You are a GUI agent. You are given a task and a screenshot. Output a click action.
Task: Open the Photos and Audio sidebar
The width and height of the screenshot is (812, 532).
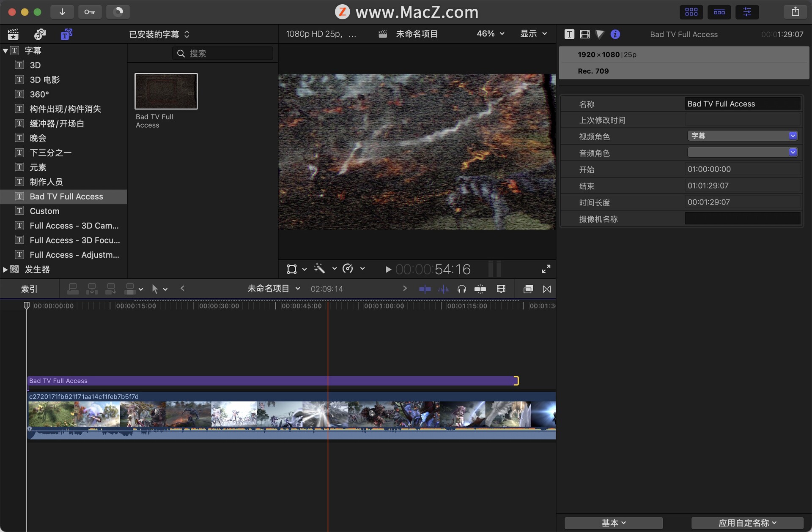pos(40,34)
